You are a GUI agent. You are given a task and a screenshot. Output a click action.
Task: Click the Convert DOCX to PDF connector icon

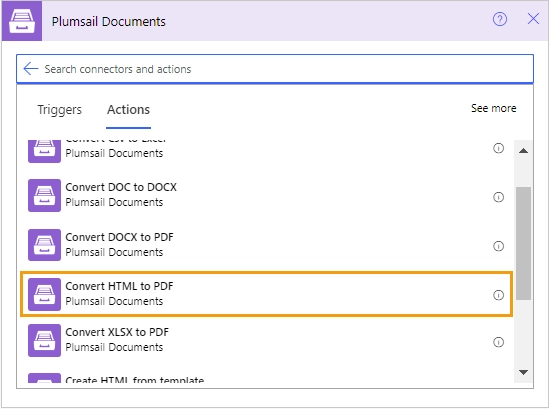[44, 245]
